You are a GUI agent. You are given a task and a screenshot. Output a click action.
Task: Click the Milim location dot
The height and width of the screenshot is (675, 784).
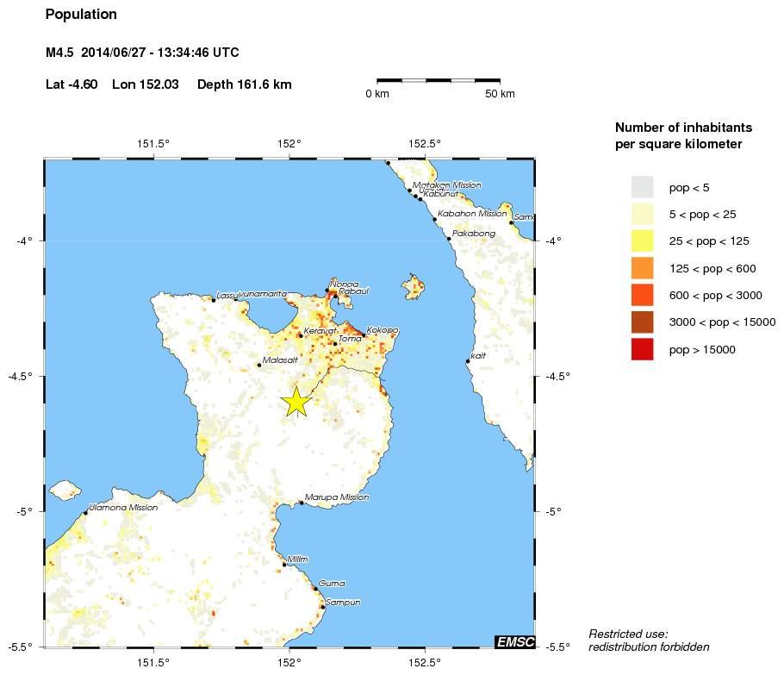[284, 565]
